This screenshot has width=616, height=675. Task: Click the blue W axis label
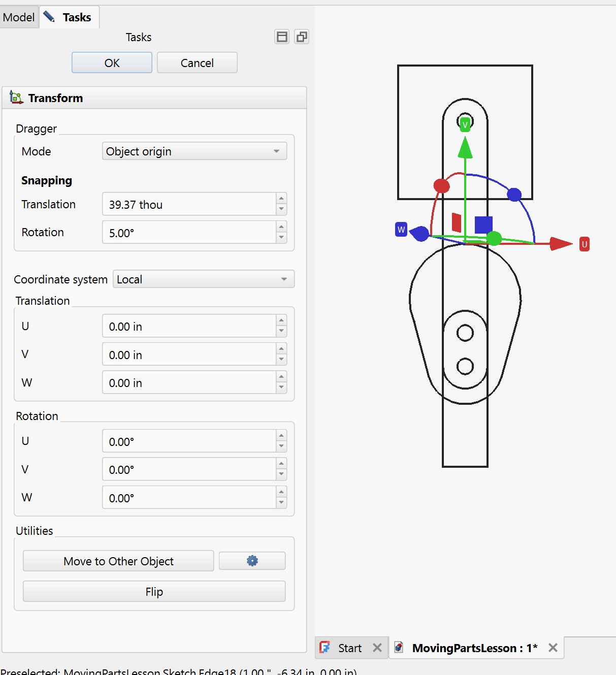click(401, 230)
